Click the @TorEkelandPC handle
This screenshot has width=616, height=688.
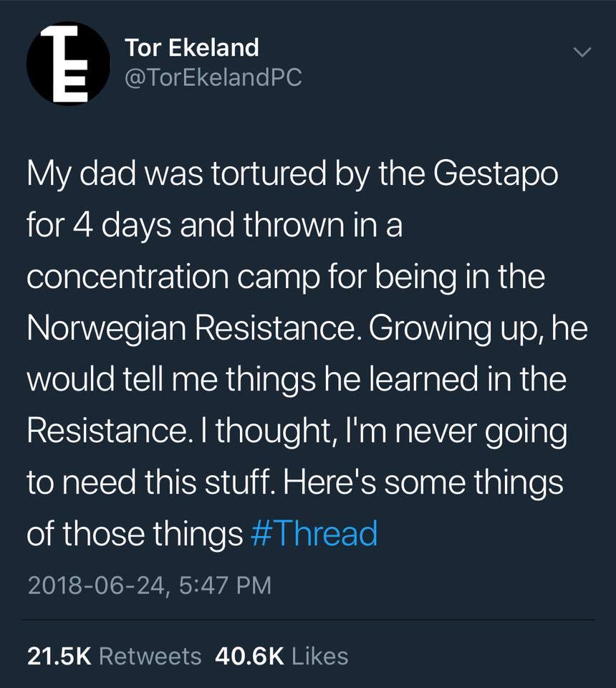point(213,77)
